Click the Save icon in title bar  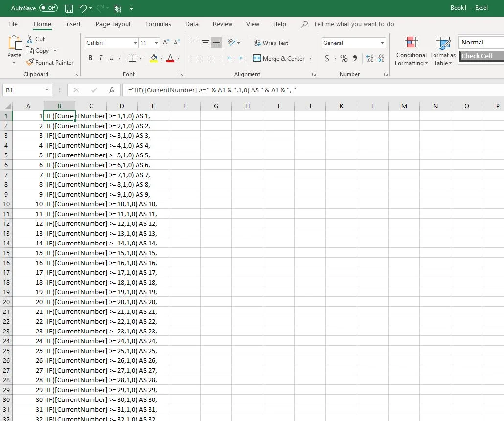click(69, 8)
